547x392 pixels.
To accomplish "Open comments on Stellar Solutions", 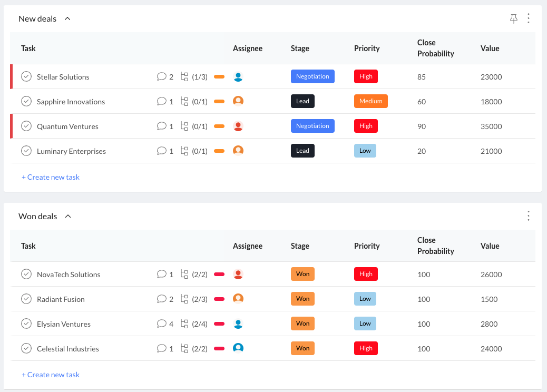I will (x=162, y=76).
